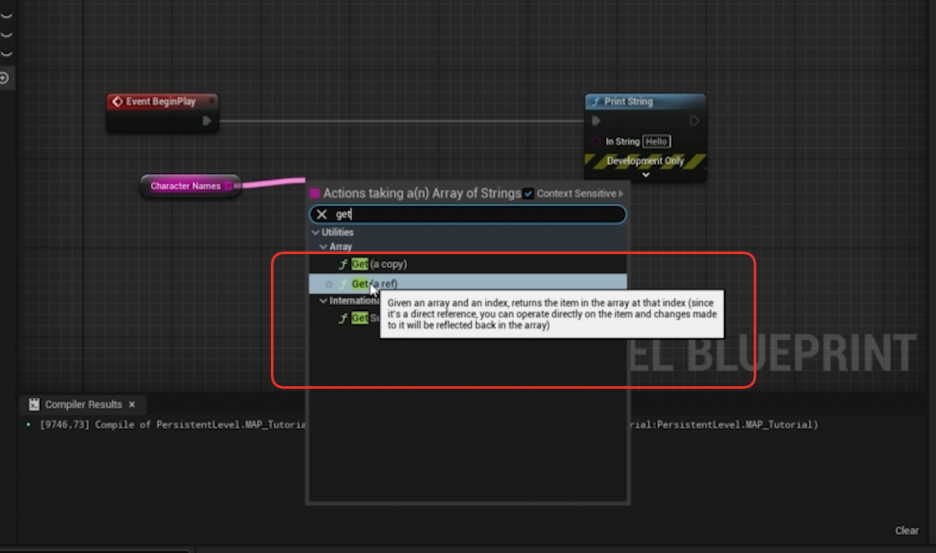Clear the search with X icon
Screen dimensions: 936x553
click(x=322, y=214)
